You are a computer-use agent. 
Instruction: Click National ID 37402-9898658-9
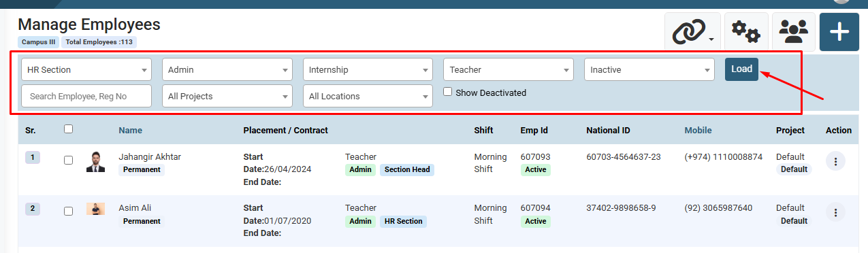tap(621, 208)
